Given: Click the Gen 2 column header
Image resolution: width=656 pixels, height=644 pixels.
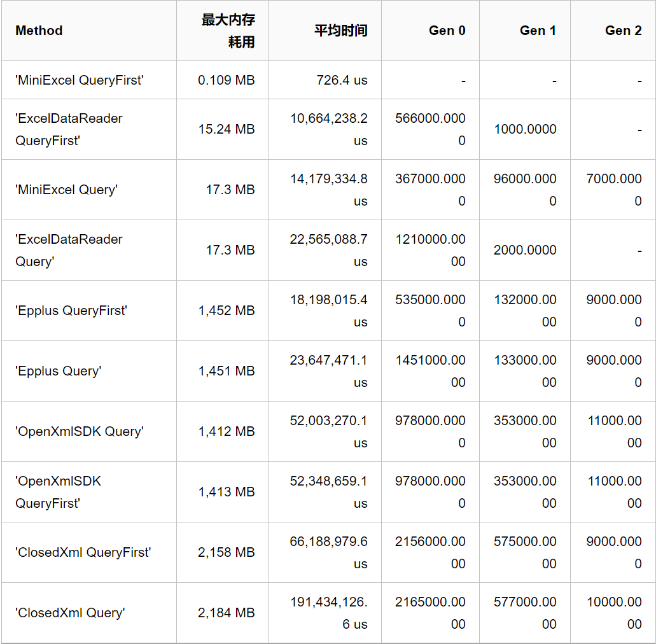Looking at the screenshot, I should [x=623, y=31].
